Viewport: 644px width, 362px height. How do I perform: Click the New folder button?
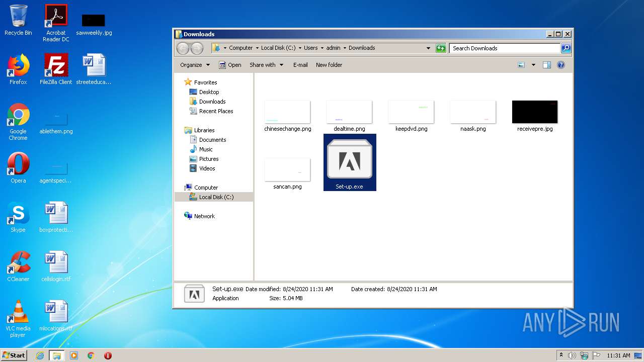pos(329,65)
